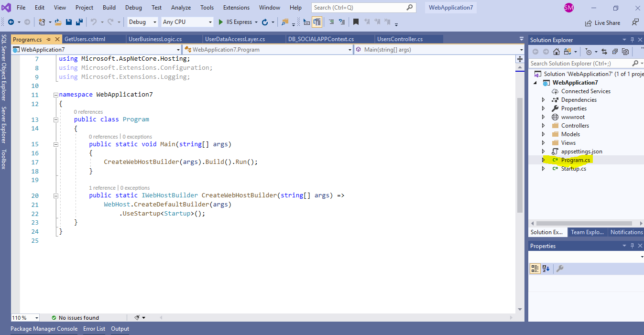This screenshot has width=644, height=335.
Task: Collapse the Program class code region
Action: pyautogui.click(x=55, y=119)
